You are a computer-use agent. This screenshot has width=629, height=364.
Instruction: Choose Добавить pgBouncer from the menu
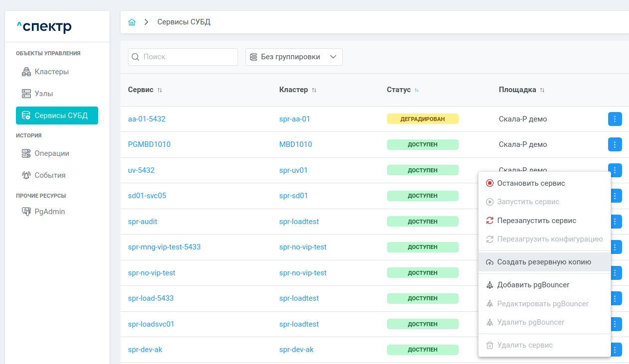(x=533, y=285)
